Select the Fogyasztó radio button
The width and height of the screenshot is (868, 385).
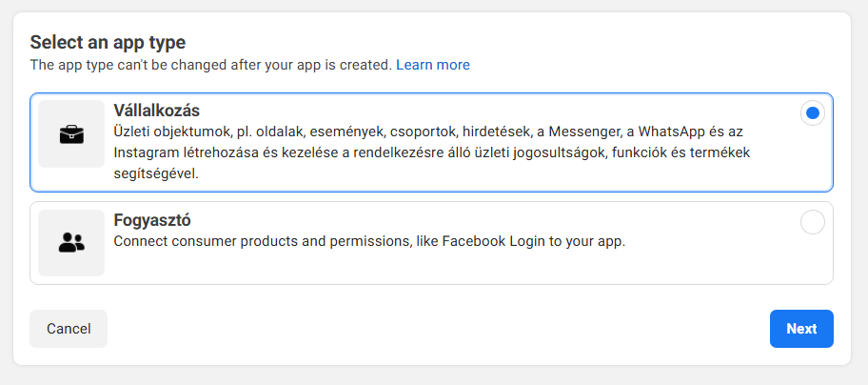(x=812, y=222)
